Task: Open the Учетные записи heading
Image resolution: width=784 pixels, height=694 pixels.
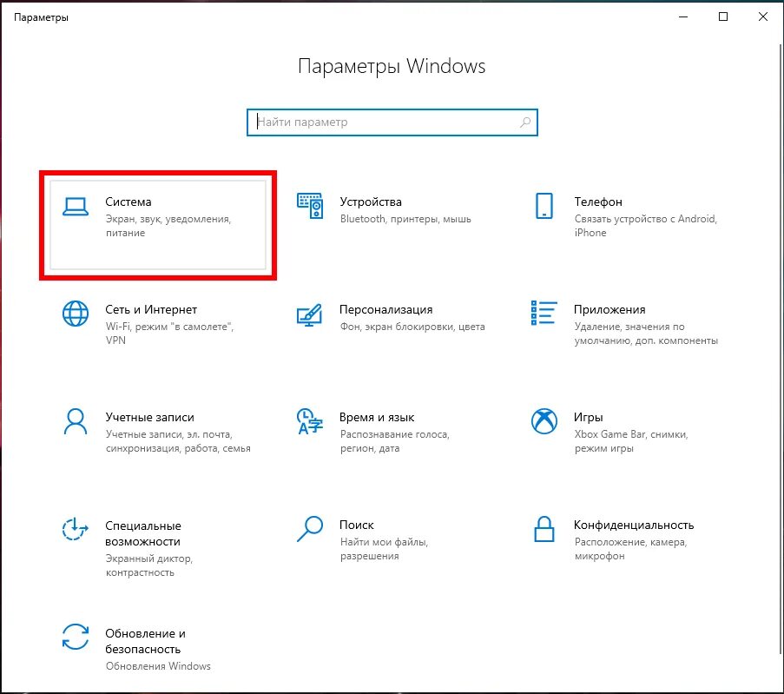Action: (x=149, y=417)
